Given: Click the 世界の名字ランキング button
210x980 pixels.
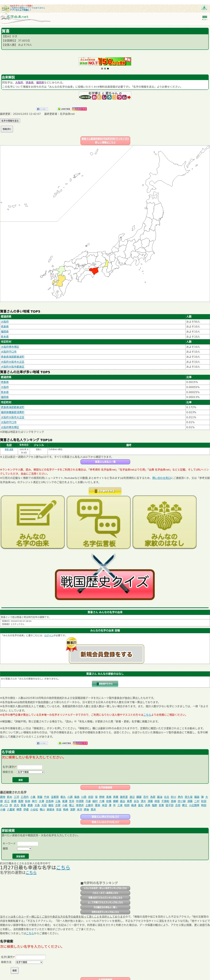Looking at the screenshot, I should pyautogui.click(x=105, y=912).
